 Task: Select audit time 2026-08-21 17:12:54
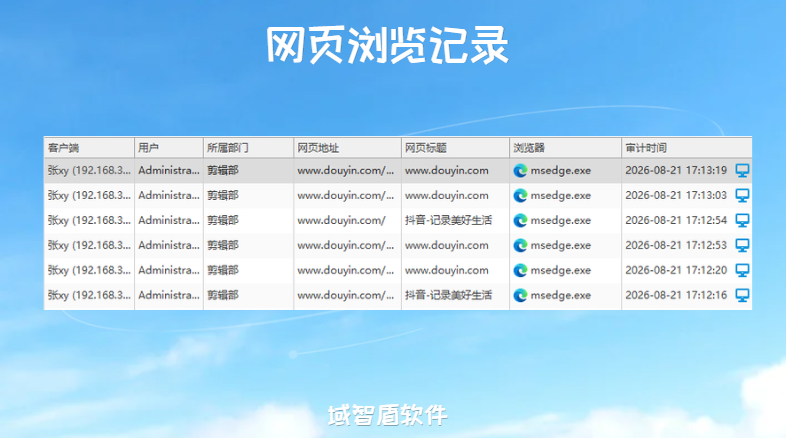[x=676, y=220]
